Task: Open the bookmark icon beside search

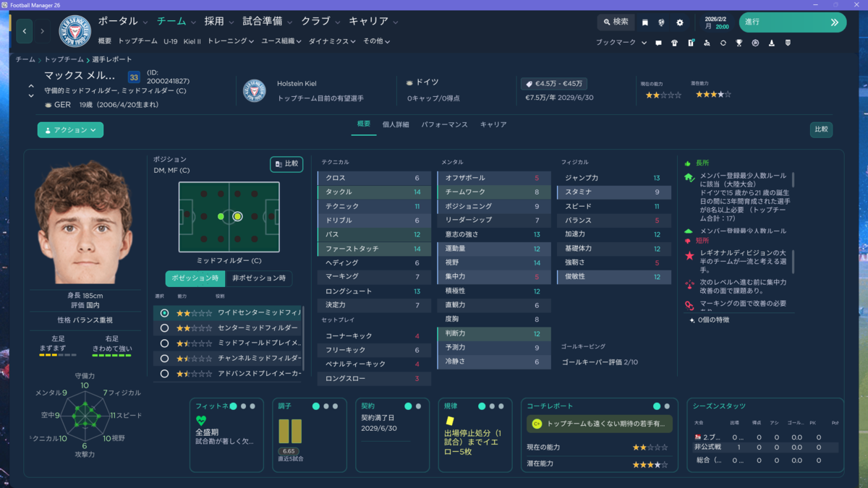Action: (645, 22)
